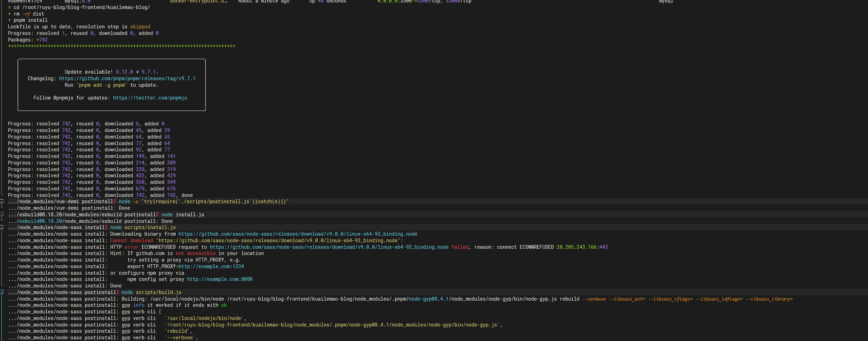Viewport: 868px width, 341px height.
Task: Click the orange word "skipped"
Action: point(140,27)
